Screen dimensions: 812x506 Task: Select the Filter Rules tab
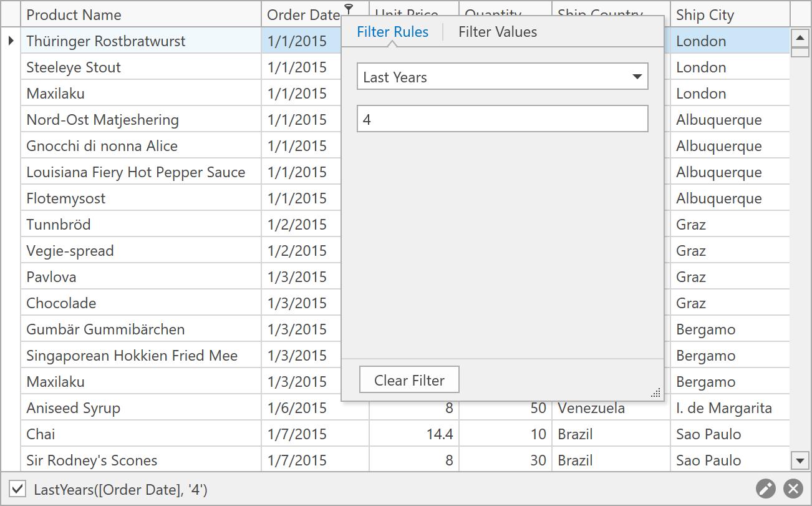tap(392, 32)
